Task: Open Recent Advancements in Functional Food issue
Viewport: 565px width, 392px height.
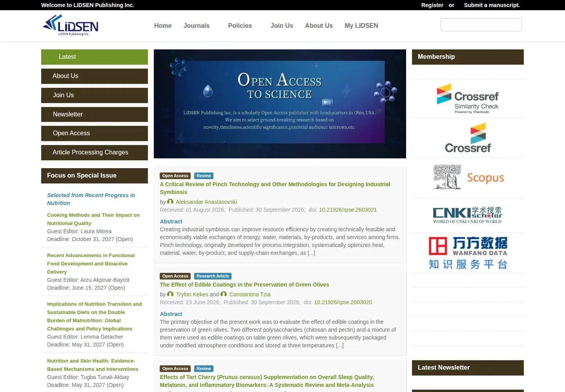Action: 91,263
